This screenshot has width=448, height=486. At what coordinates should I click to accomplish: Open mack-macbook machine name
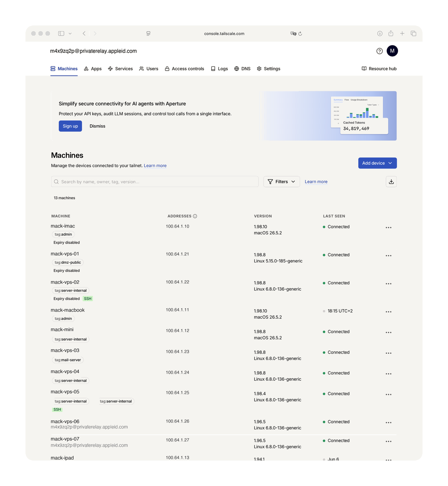click(x=68, y=310)
